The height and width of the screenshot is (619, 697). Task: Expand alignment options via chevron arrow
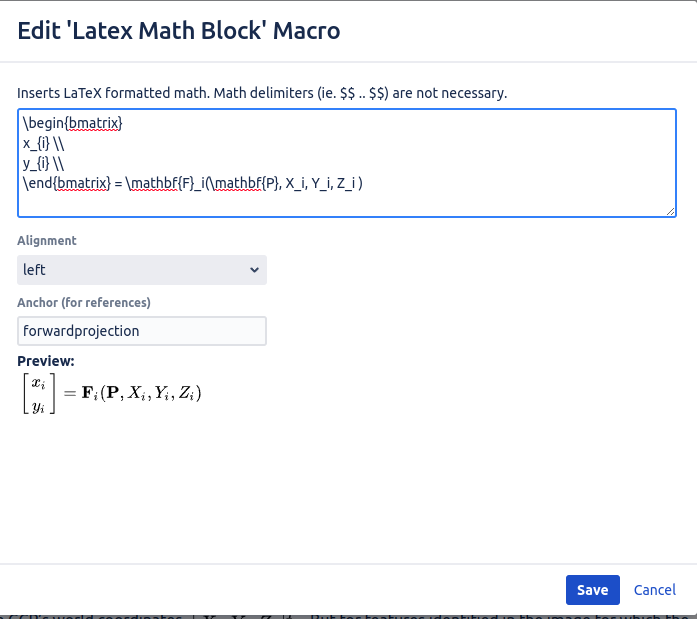click(254, 270)
